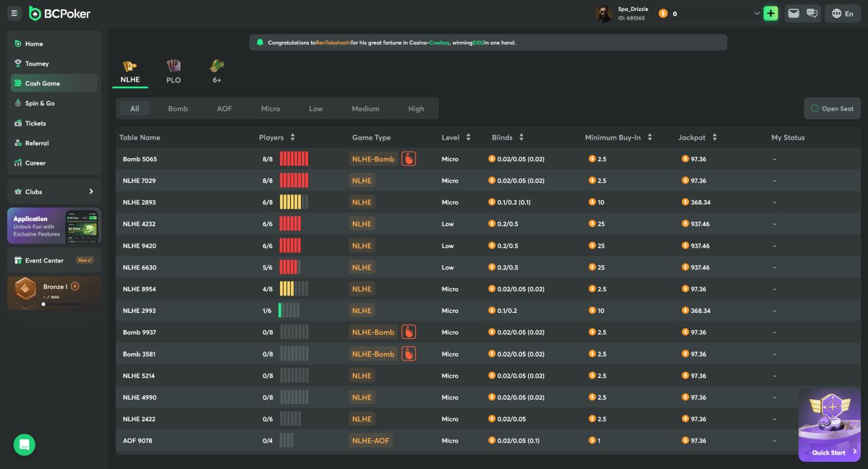The width and height of the screenshot is (868, 469).
Task: Open the En language selector
Action: (x=843, y=13)
